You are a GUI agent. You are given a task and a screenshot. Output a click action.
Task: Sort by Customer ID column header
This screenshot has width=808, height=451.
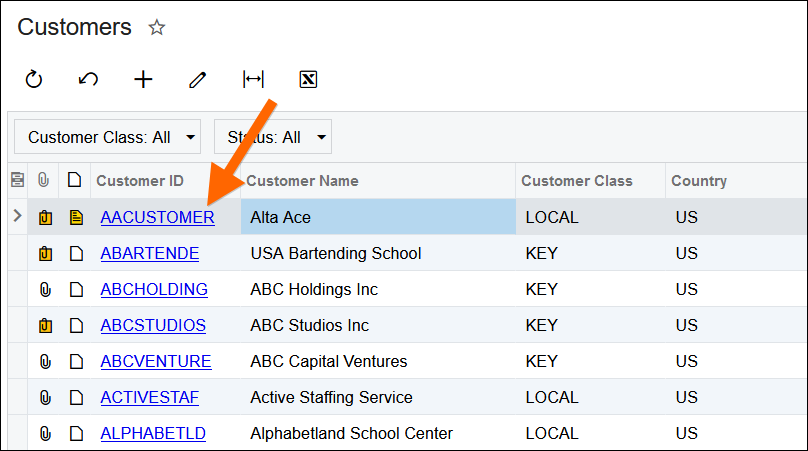(x=140, y=181)
